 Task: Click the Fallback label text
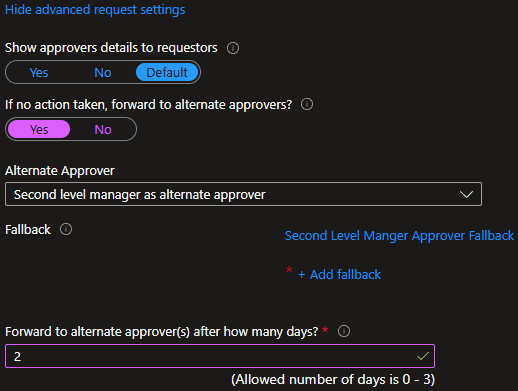28,230
